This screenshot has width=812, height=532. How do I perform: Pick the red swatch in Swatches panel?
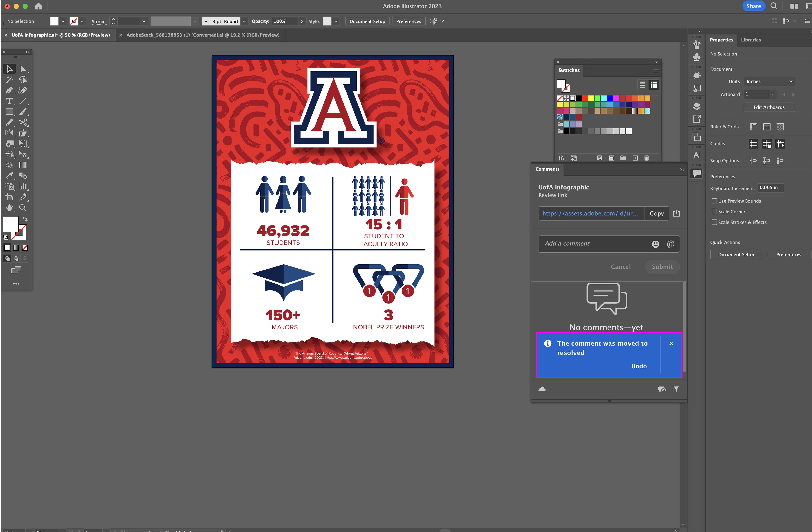click(585, 98)
